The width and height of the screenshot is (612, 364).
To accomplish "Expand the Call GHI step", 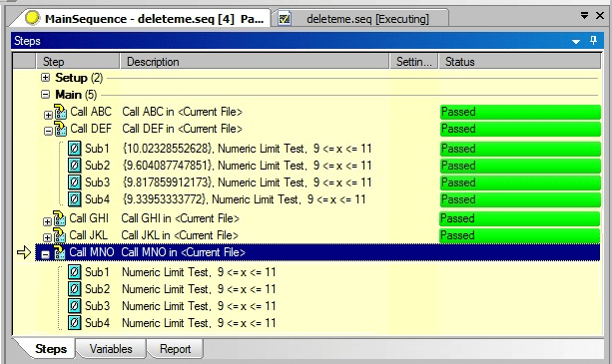I will 47,221.
